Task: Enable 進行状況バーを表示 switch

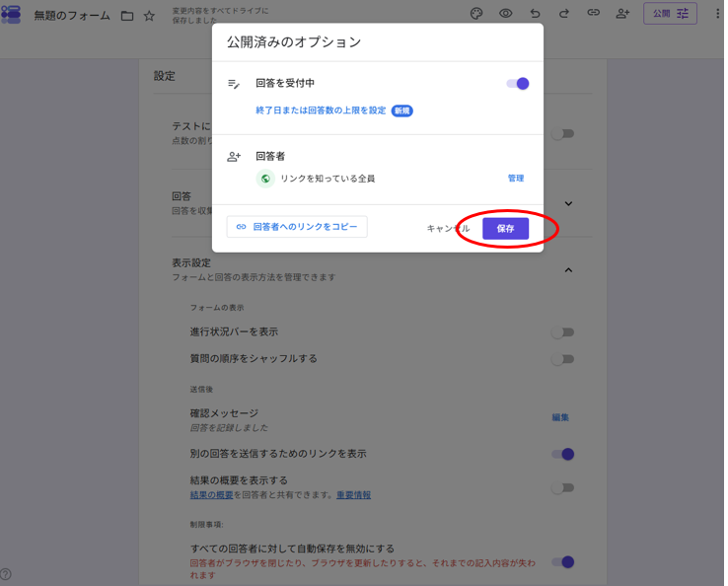Action: tap(562, 332)
